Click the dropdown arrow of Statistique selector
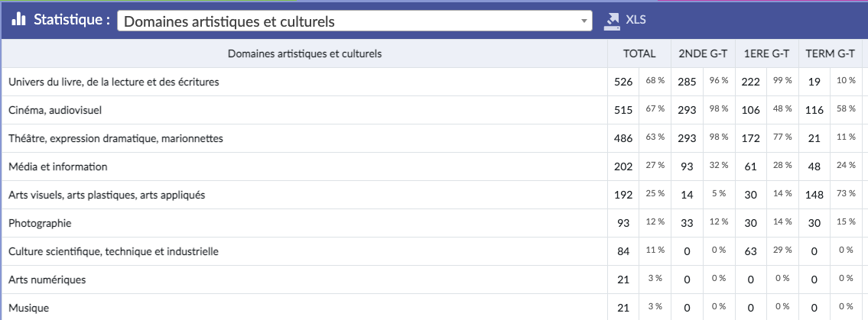Image resolution: width=868 pixels, height=320 pixels. [x=584, y=21]
